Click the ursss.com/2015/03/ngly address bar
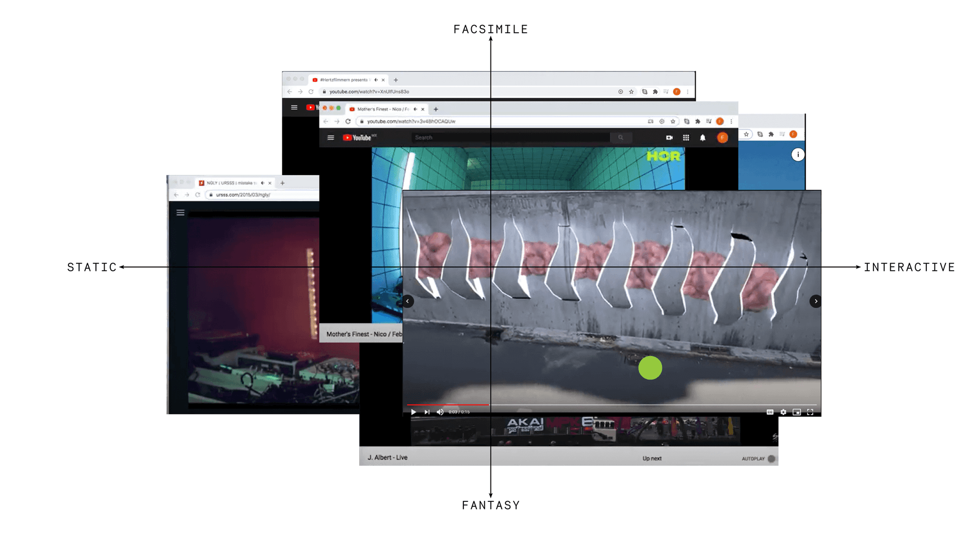 pos(262,195)
